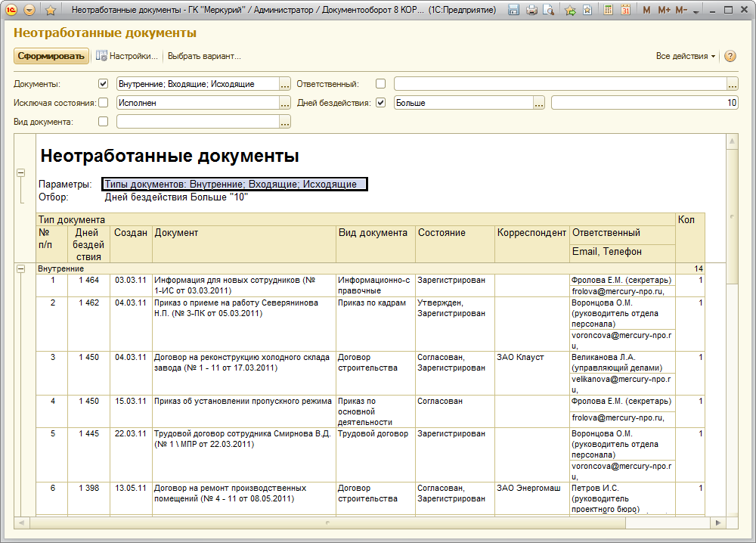Click the days value field showing 10

(x=645, y=103)
